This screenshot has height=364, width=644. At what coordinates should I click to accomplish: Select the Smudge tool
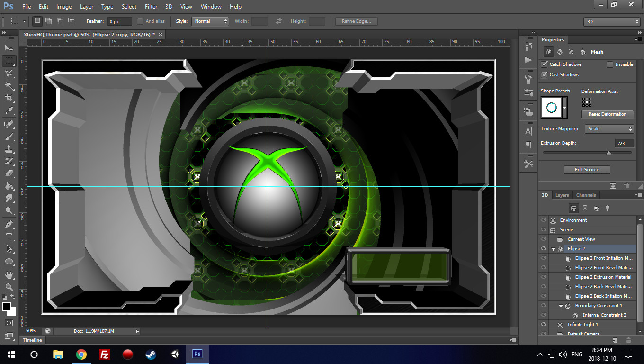[x=9, y=198]
